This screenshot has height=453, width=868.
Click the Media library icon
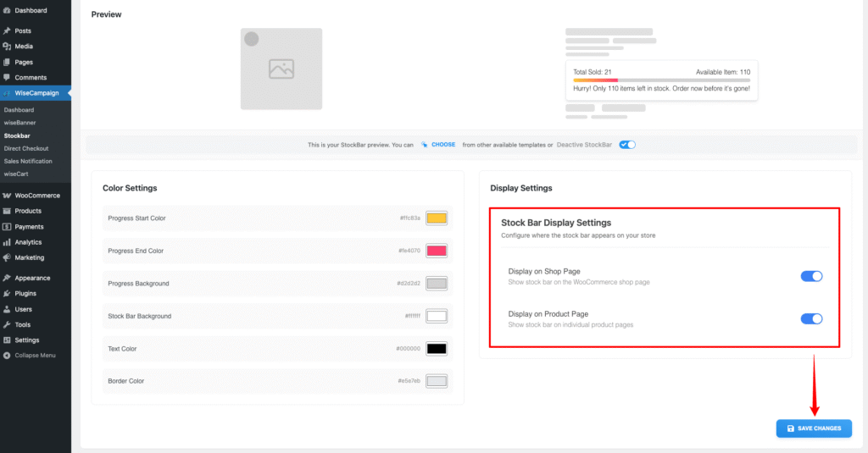click(x=7, y=47)
